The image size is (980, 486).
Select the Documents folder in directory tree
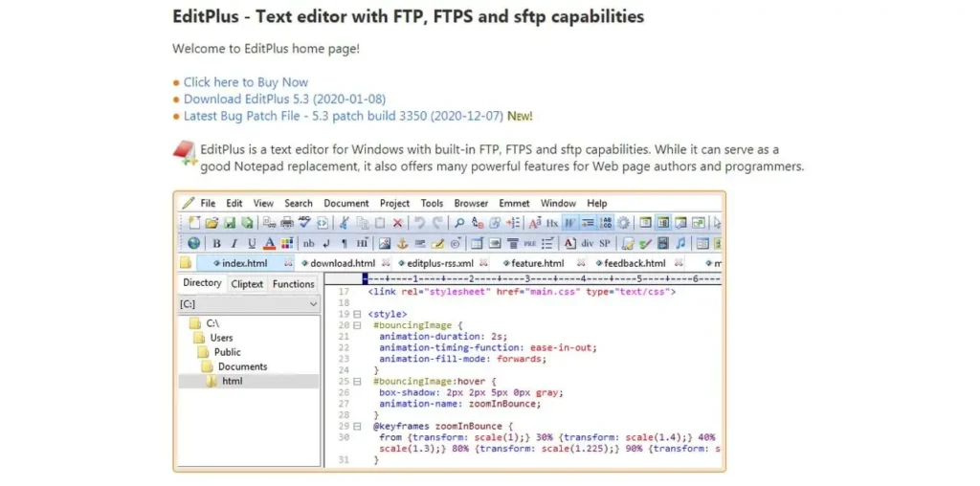[242, 366]
